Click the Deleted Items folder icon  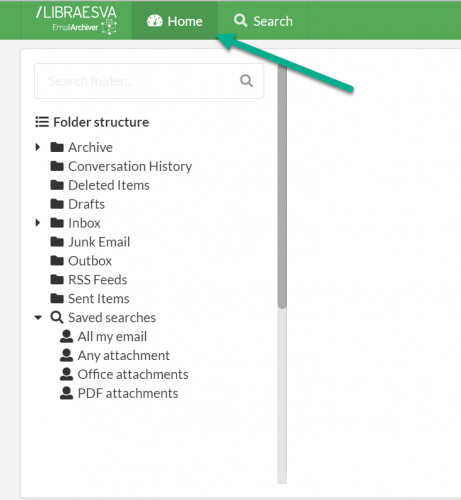57,185
